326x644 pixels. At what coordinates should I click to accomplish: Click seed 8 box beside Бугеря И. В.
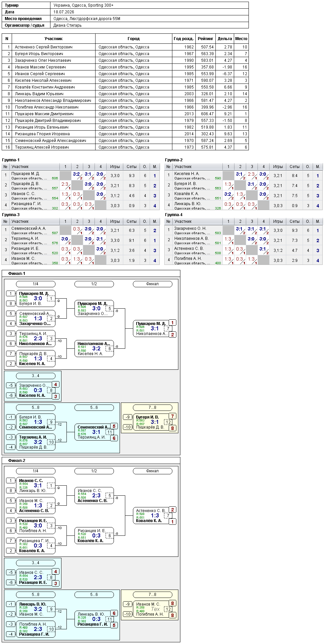point(11,304)
